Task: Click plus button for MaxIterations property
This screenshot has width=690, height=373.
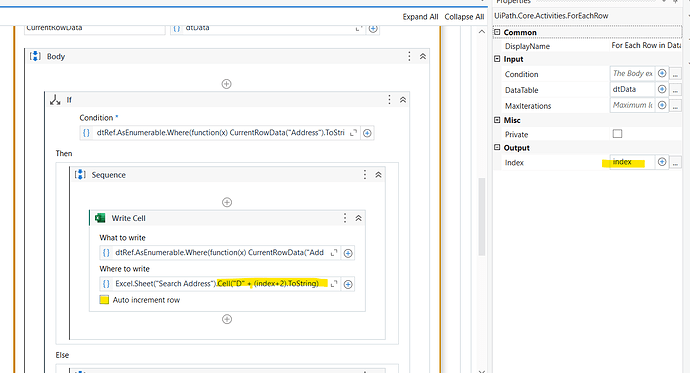Action: click(x=662, y=105)
